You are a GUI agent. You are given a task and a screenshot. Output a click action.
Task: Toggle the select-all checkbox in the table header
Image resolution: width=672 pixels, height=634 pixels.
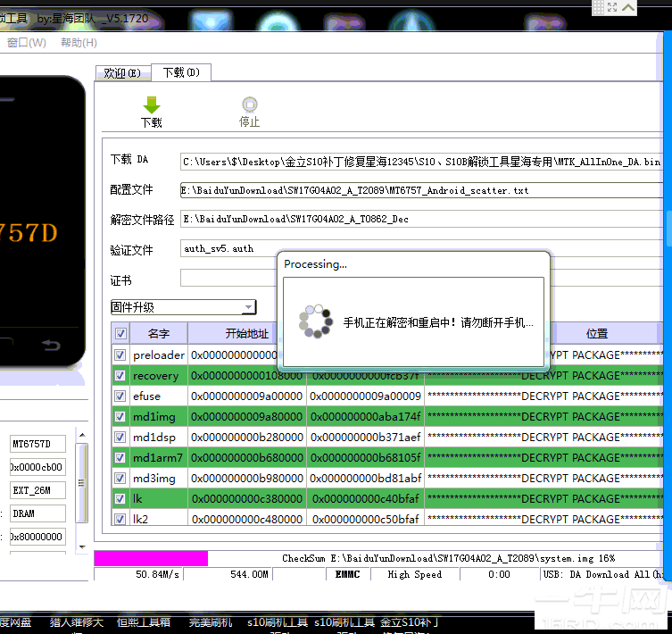(120, 333)
